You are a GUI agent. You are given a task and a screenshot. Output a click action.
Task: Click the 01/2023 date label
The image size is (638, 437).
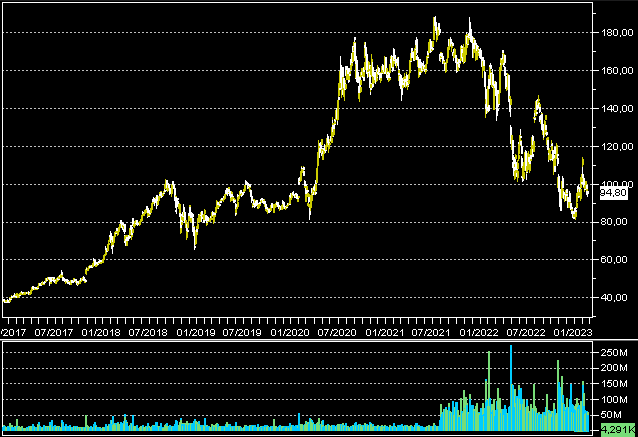click(x=572, y=332)
